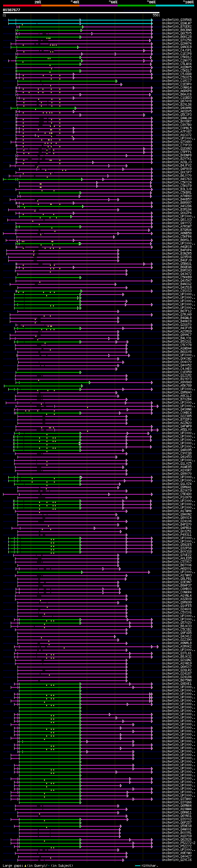Click the green alignment bar of UniRef100_C1MII7
Image resolution: width=197 pixels, height=868 pixels.
click(x=67, y=81)
